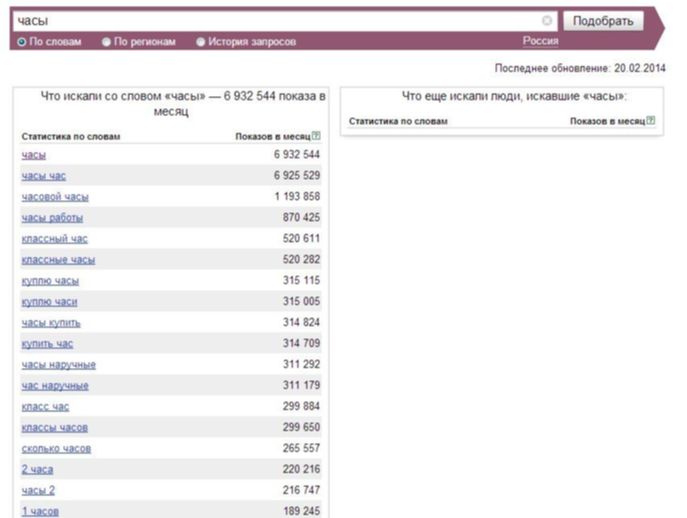Select the 'По регионам' radio button
The width and height of the screenshot is (687, 518).
coord(106,42)
